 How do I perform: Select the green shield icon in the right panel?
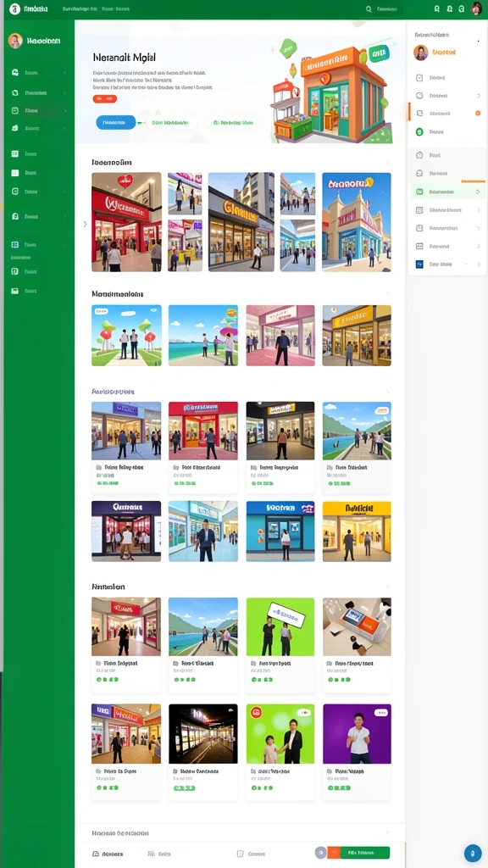pos(419,131)
